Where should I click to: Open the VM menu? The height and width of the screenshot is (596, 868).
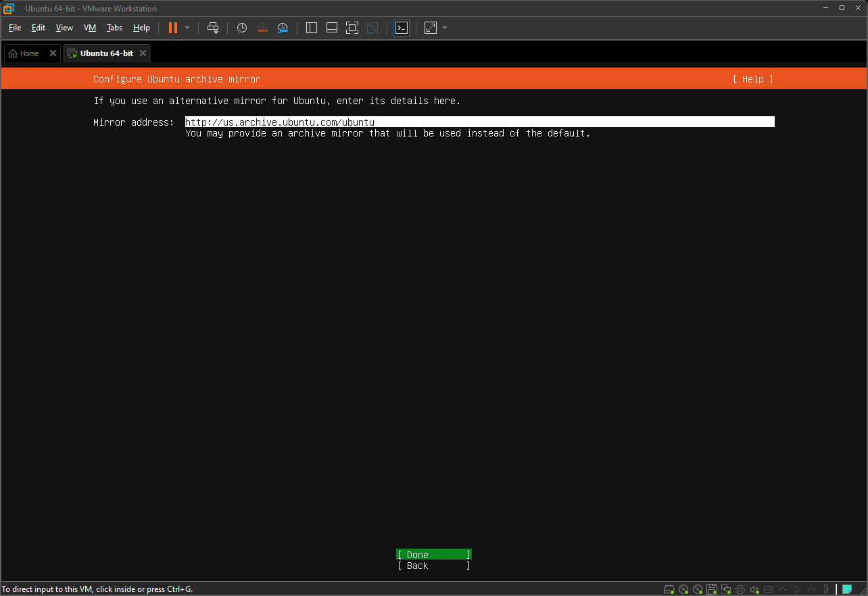coord(90,28)
